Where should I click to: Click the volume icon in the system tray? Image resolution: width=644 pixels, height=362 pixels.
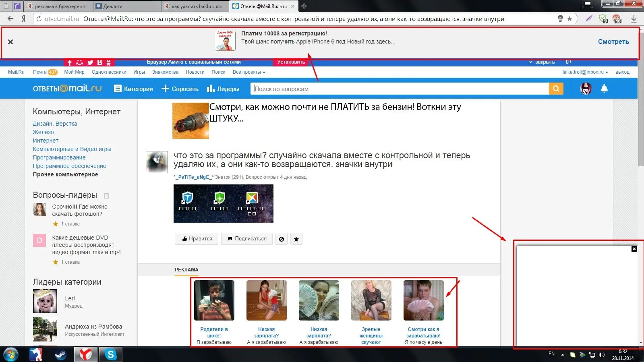pyautogui.click(x=602, y=355)
